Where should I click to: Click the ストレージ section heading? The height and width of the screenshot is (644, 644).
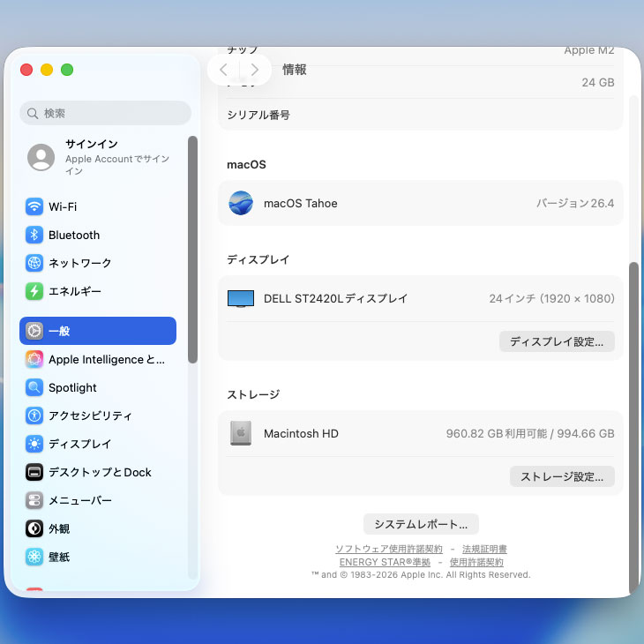point(253,394)
